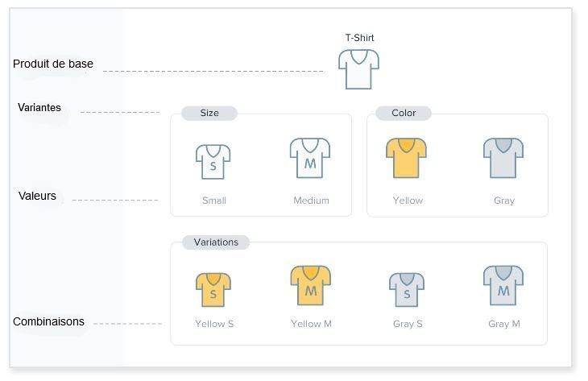588x381 pixels.
Task: Click the base T-Shirt icon
Action: point(359,69)
